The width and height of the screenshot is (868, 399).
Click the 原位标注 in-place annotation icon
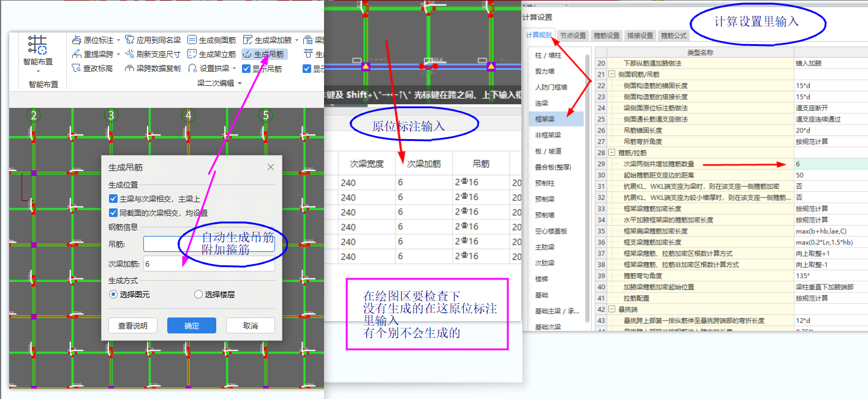click(77, 40)
